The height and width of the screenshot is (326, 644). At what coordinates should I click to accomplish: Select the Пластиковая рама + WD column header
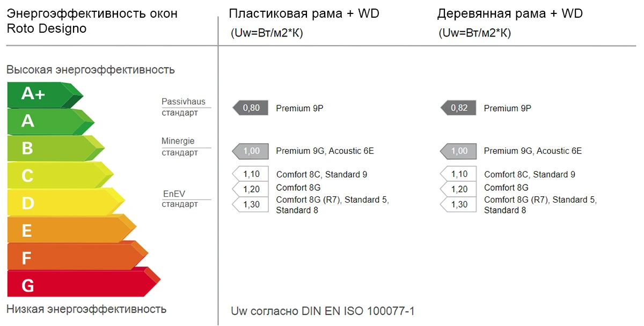pos(304,14)
